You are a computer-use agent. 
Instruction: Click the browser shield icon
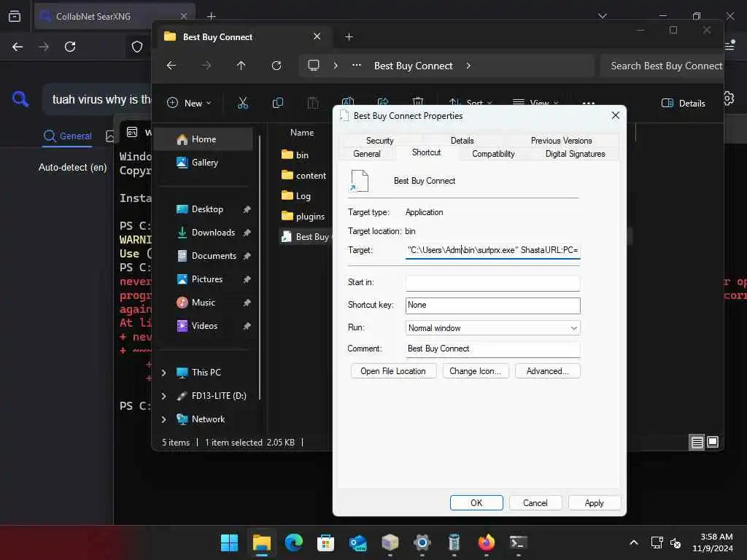click(x=137, y=47)
